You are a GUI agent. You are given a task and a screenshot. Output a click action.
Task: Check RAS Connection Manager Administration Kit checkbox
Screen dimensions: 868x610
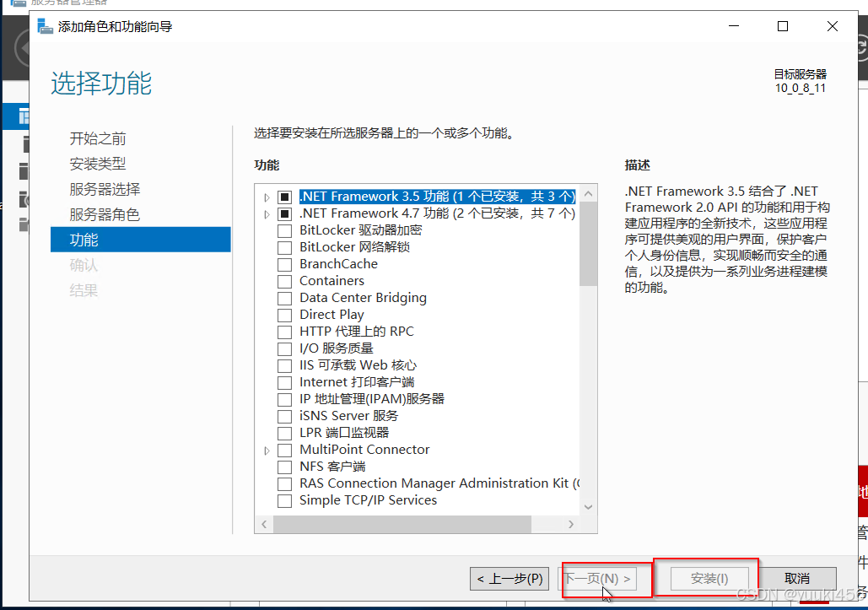pyautogui.click(x=284, y=483)
